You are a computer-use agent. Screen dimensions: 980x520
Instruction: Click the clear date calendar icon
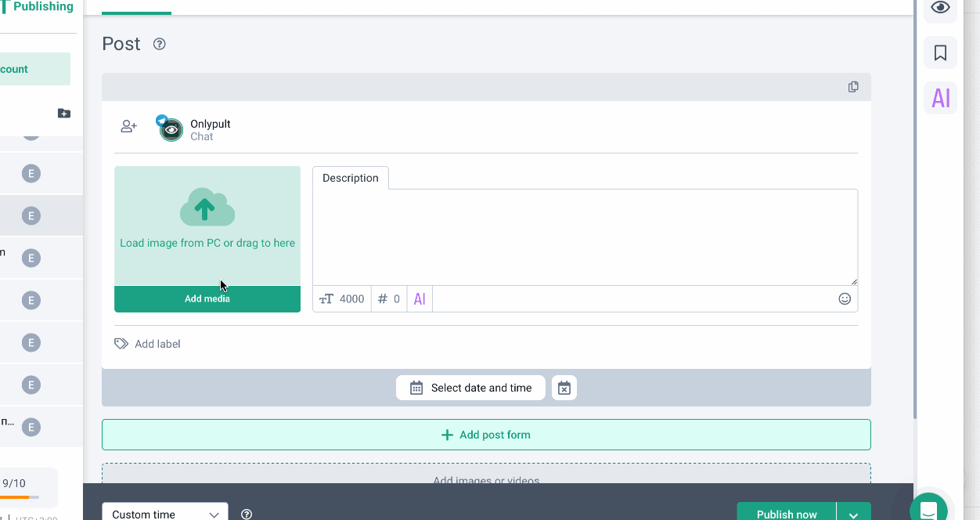click(564, 388)
